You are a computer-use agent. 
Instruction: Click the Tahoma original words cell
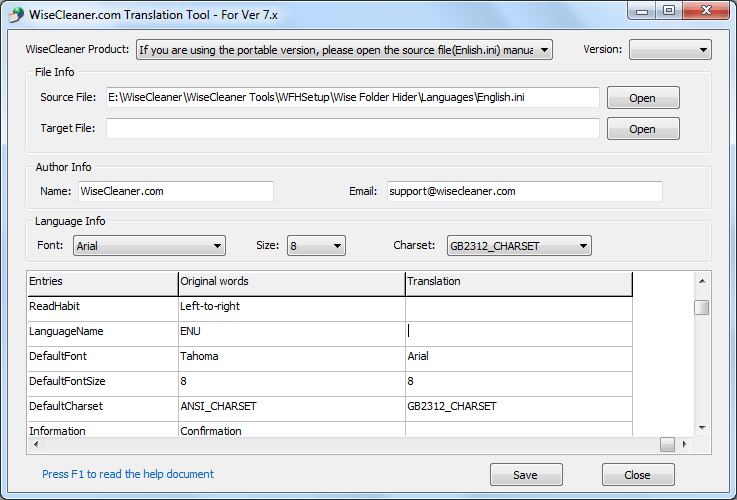[x=292, y=359]
